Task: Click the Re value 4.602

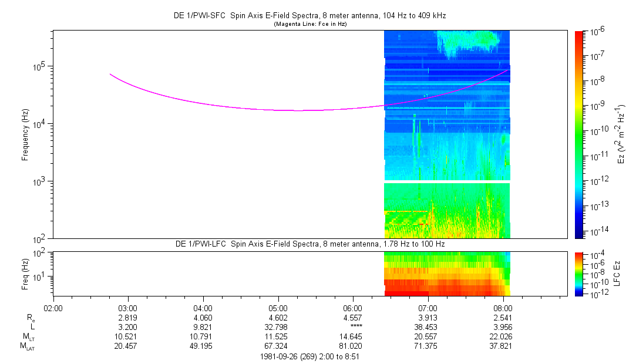Action: 278,316
